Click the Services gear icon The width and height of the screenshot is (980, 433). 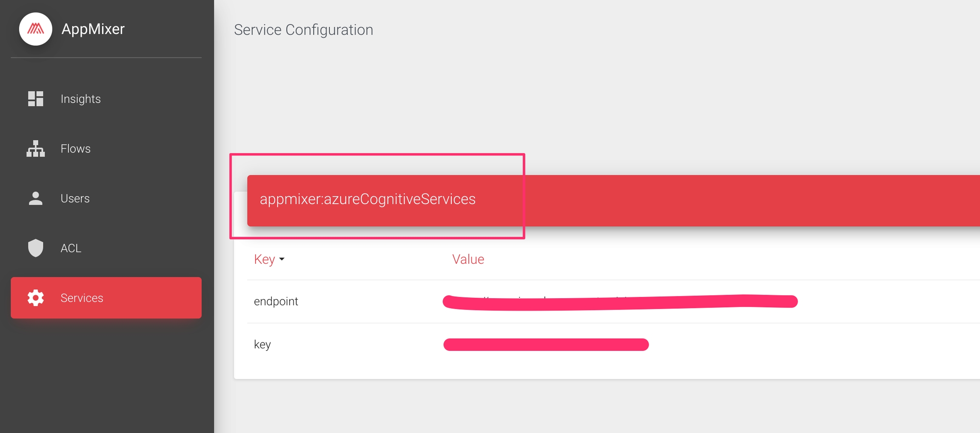point(36,298)
